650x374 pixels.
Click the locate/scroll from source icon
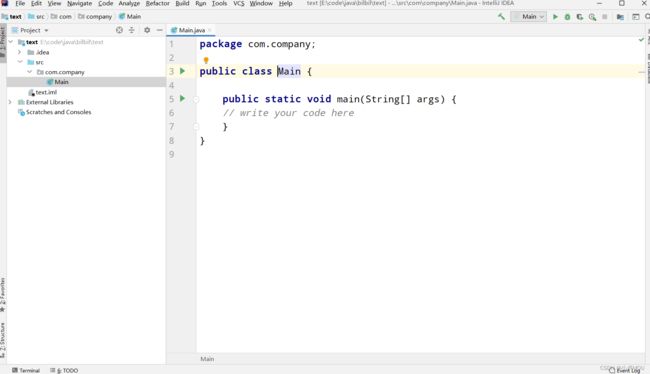coord(119,30)
